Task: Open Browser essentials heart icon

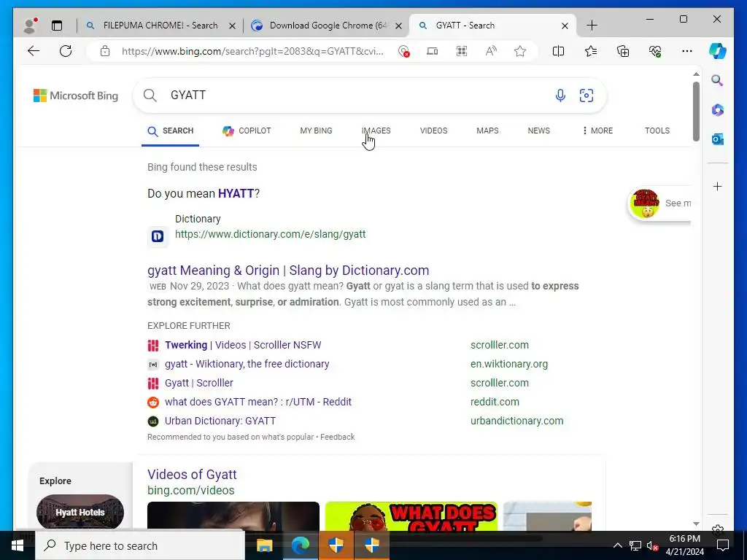Action: tap(655, 51)
